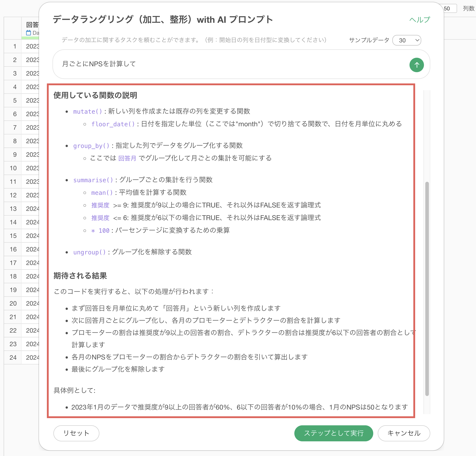Click the calendar date-type icon in column header
The height and width of the screenshot is (456, 476).
29,33
